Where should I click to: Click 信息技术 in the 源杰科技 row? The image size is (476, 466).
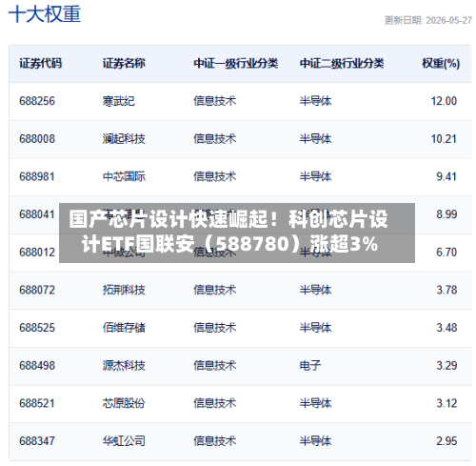point(215,366)
